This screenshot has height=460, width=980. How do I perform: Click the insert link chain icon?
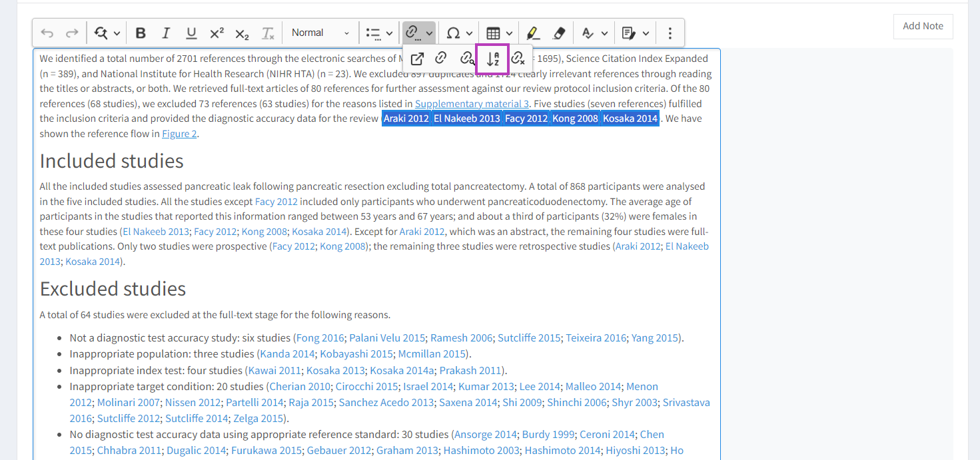(x=440, y=59)
